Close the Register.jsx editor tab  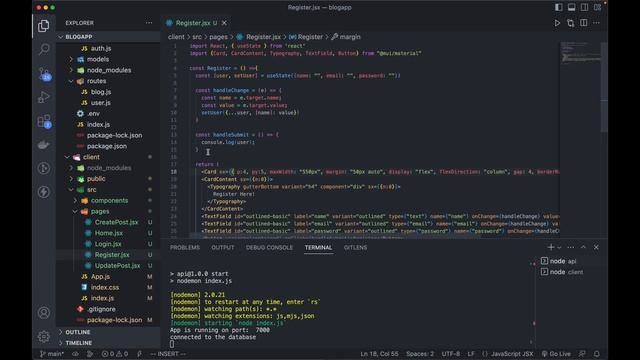click(x=224, y=23)
